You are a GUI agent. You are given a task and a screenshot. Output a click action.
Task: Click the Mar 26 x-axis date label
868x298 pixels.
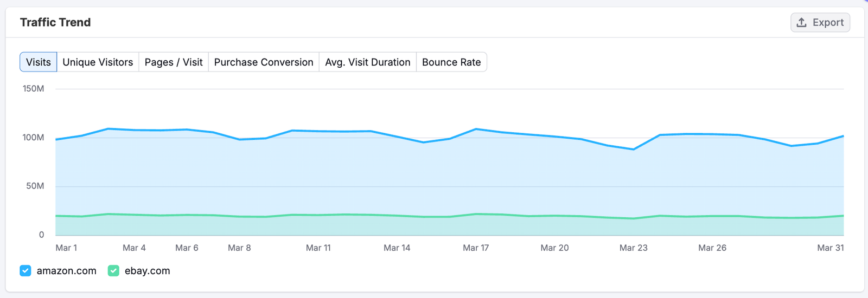coord(712,248)
